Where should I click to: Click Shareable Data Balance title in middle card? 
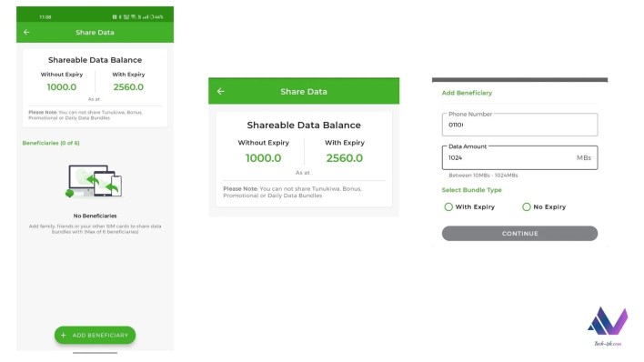304,126
